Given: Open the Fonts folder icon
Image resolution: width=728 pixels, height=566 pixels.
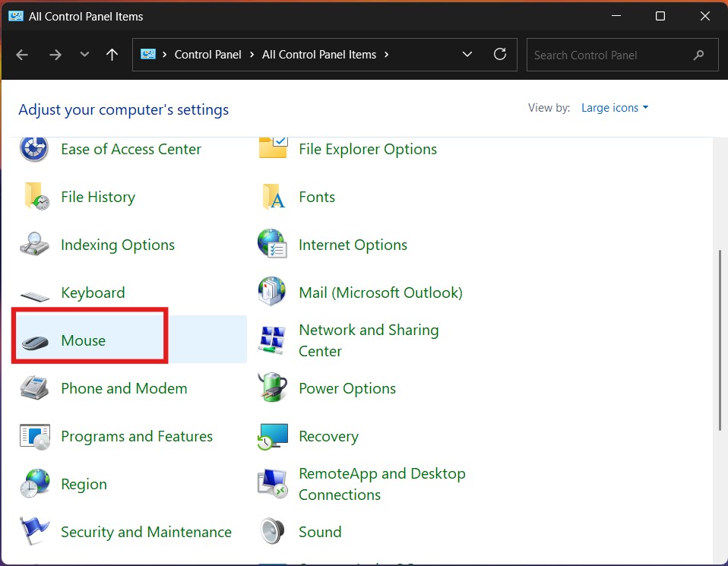Looking at the screenshot, I should 274,197.
